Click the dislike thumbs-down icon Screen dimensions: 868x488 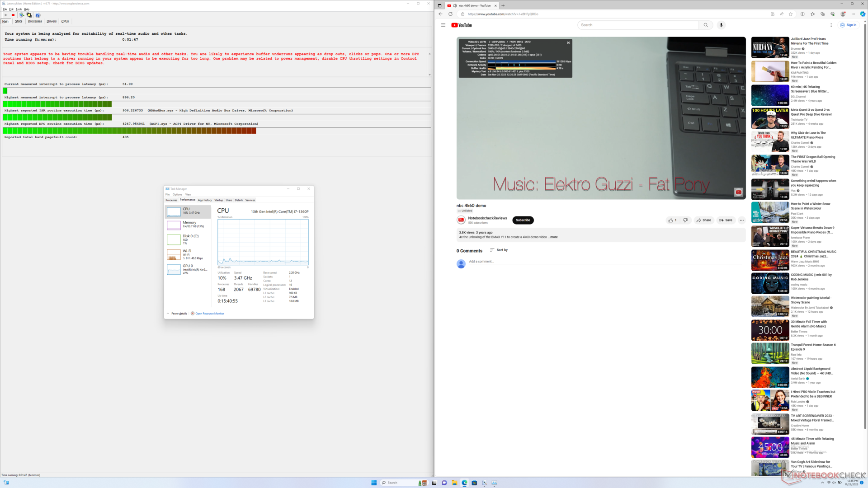(685, 220)
